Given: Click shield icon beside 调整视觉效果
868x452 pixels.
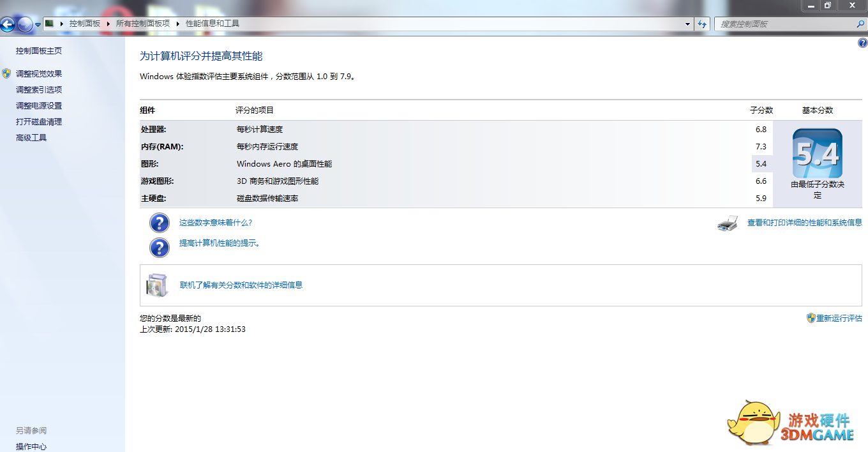Looking at the screenshot, I should tap(6, 73).
